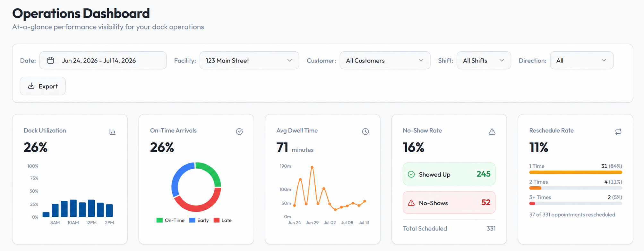Click the 26% value under Dock Utilization

point(35,147)
